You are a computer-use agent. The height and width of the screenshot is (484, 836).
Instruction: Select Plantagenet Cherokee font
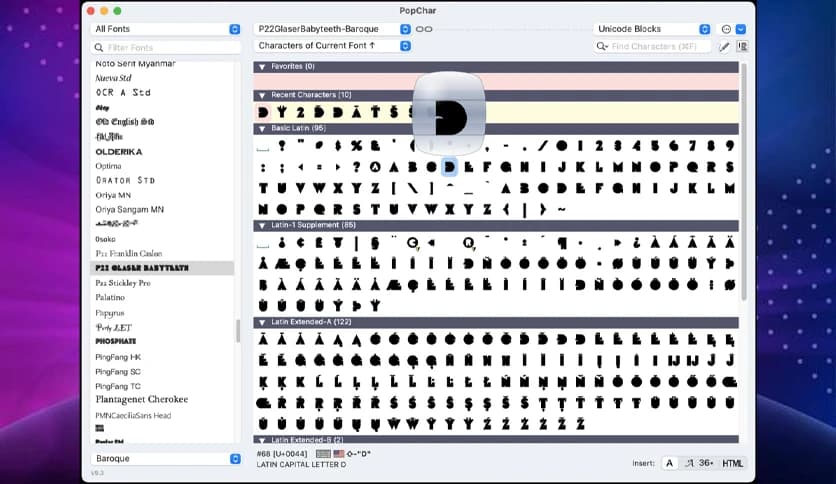[142, 399]
